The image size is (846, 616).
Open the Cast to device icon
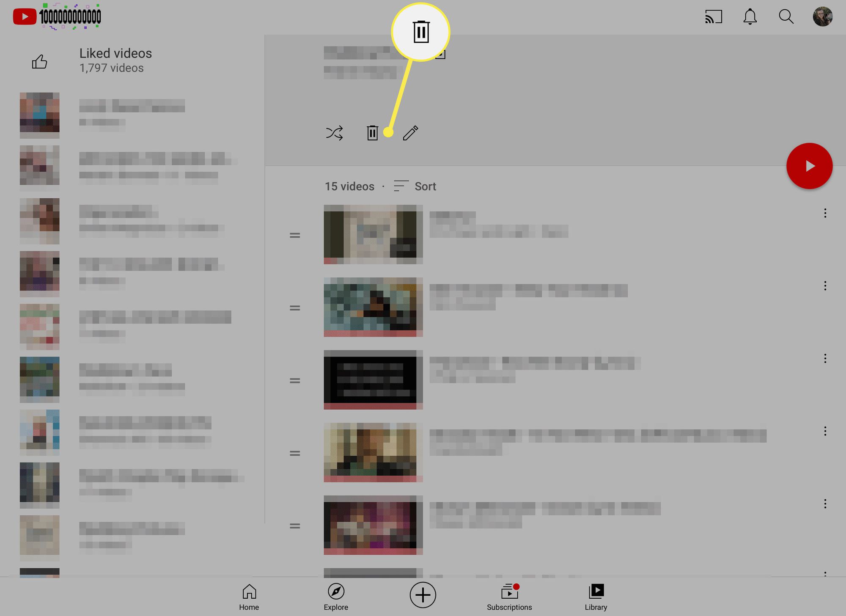click(713, 17)
